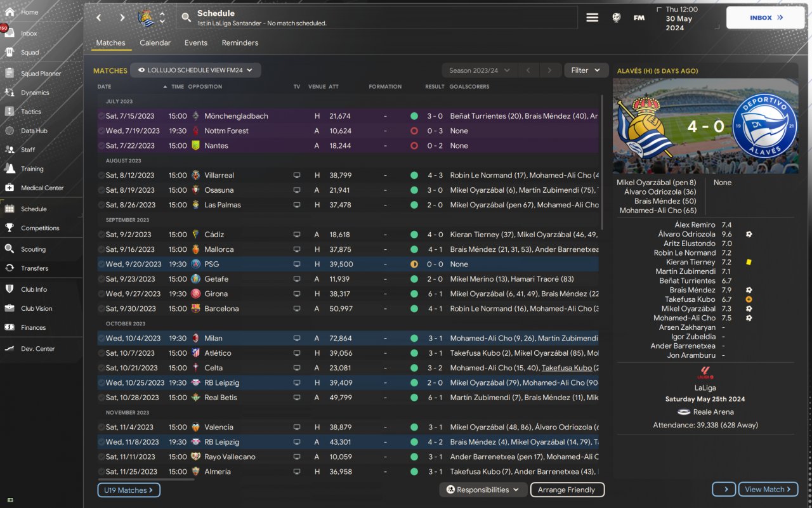The width and height of the screenshot is (812, 508).
Task: Click the matches list horizontal scrollbar
Action: [146, 479]
